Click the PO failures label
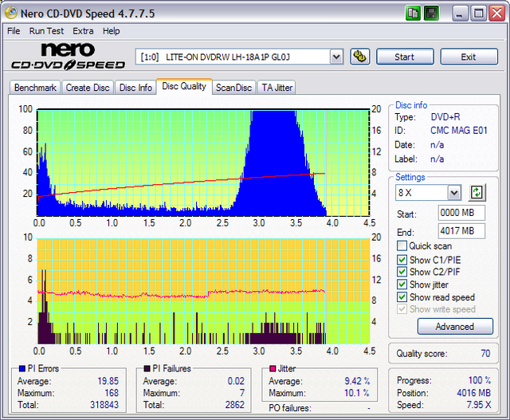 pos(290,408)
